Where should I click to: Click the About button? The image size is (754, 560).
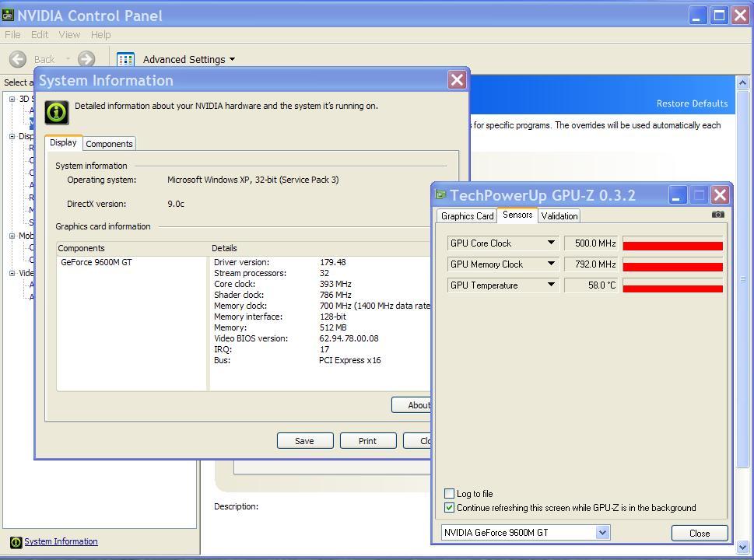411,405
